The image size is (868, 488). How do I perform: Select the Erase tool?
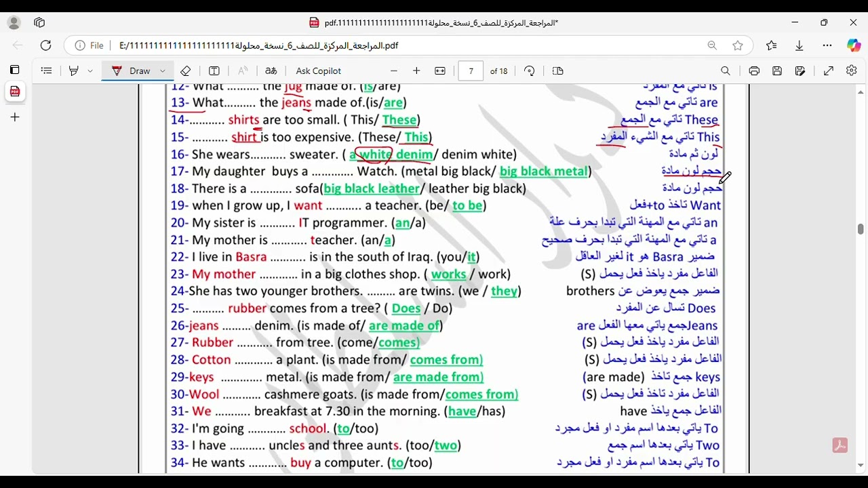coord(186,70)
